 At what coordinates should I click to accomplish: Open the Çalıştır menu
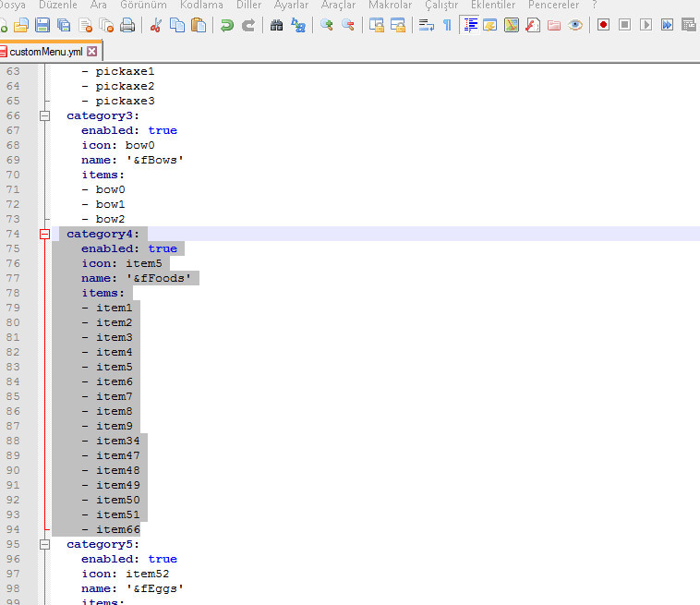pos(441,5)
